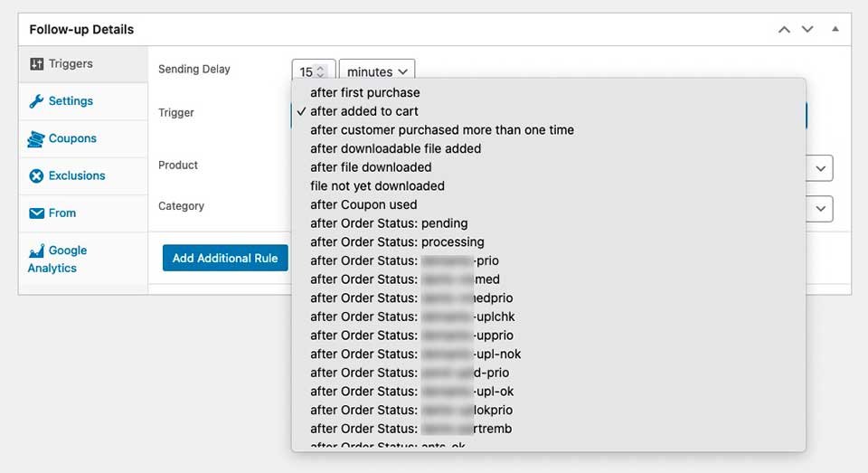Open the Category dropdown

pos(820,209)
